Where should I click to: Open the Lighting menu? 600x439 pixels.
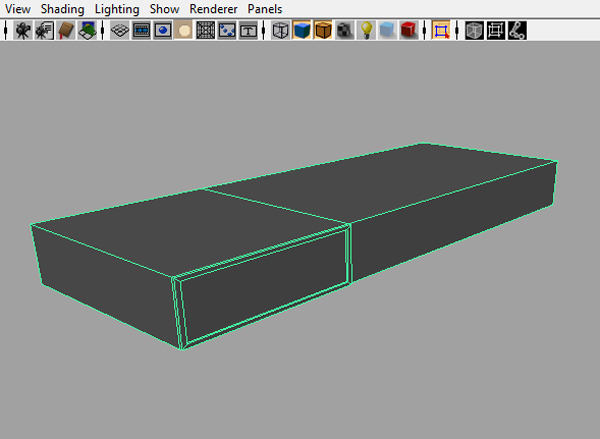(x=117, y=9)
